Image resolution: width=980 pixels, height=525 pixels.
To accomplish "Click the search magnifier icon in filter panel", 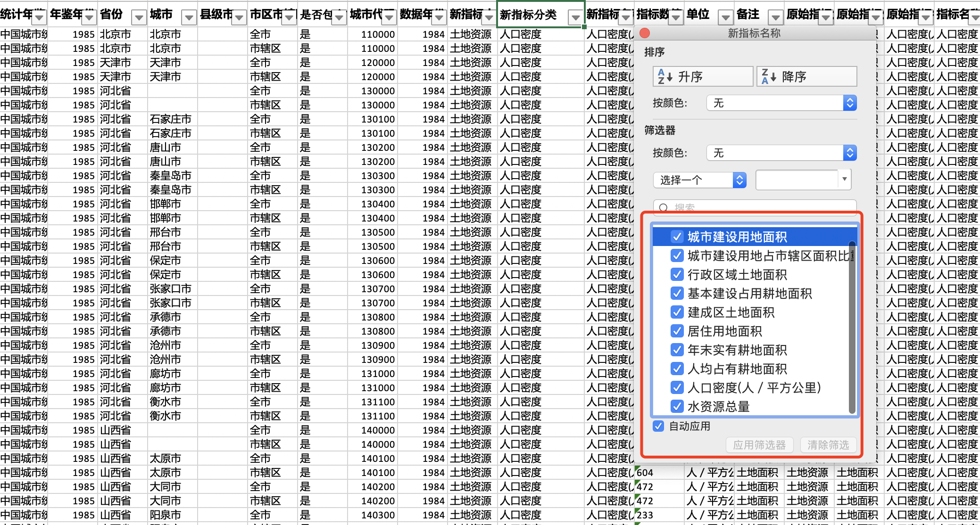I will pyautogui.click(x=664, y=208).
